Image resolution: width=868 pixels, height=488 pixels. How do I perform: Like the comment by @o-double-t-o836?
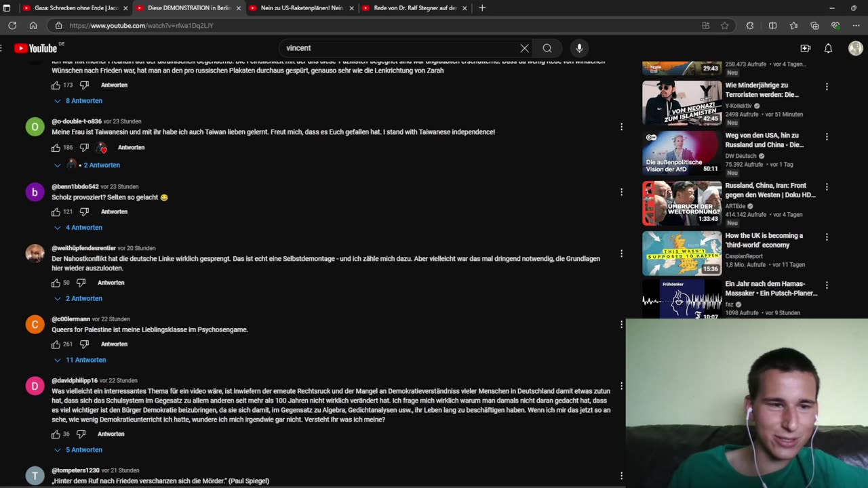[x=56, y=148]
